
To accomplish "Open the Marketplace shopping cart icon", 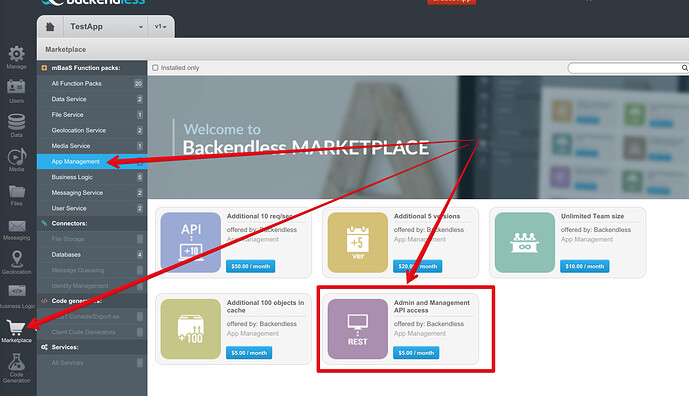I will pyautogui.click(x=16, y=327).
